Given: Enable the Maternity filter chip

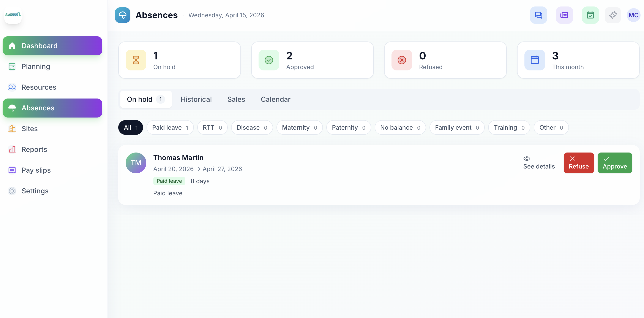Looking at the screenshot, I should (299, 127).
